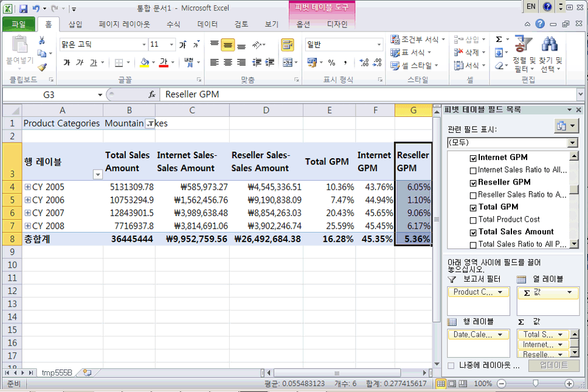Click the middle align icon
This screenshot has height=392, width=588.
pos(227,45)
